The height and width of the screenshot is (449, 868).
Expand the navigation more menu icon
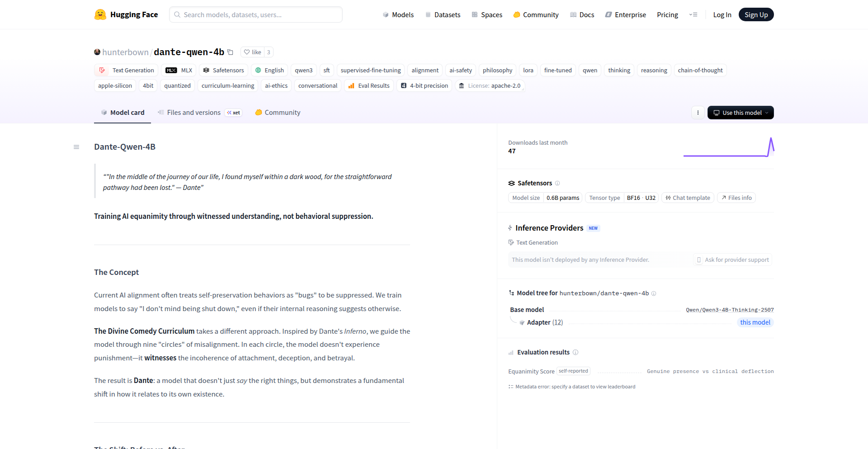pos(693,14)
